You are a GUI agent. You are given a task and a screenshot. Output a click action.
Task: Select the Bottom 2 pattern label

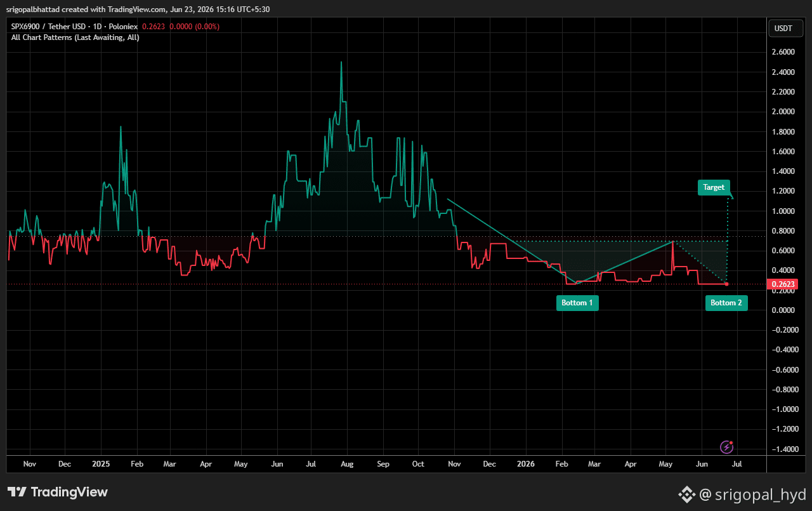[726, 303]
